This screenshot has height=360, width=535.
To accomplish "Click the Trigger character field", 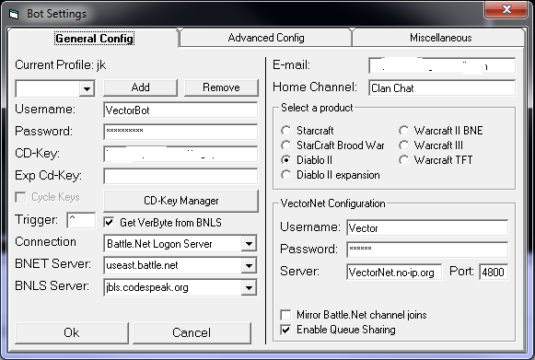I will [81, 220].
